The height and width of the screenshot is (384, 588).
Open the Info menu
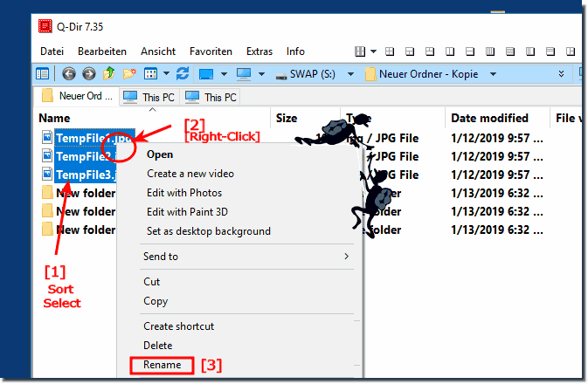pyautogui.click(x=295, y=51)
